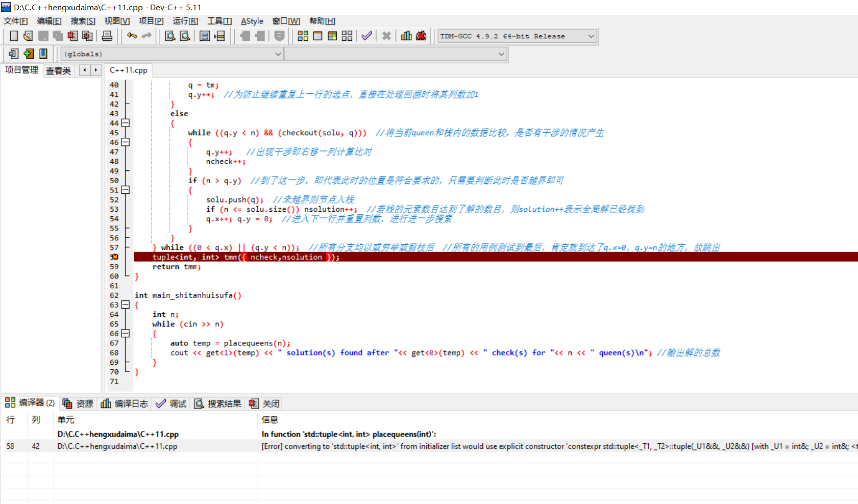This screenshot has width=858, height=504.
Task: Click the 单元 column header
Action: pyautogui.click(x=156, y=419)
